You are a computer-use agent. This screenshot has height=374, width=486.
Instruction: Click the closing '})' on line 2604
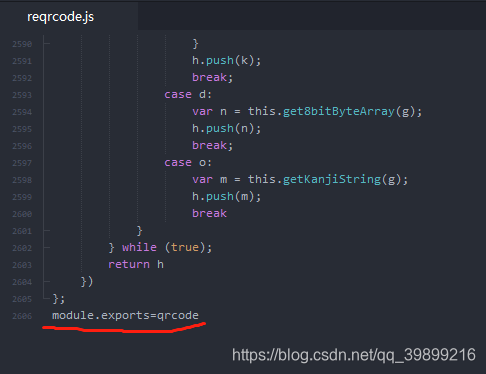(x=87, y=282)
